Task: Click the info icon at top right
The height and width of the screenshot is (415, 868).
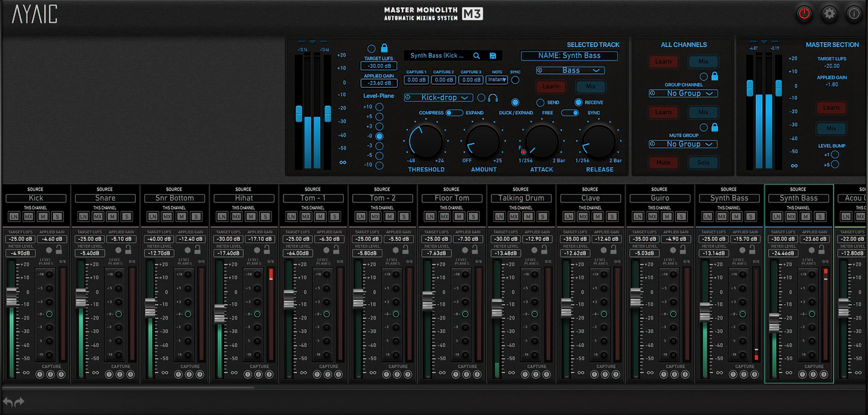Action: pyautogui.click(x=854, y=14)
